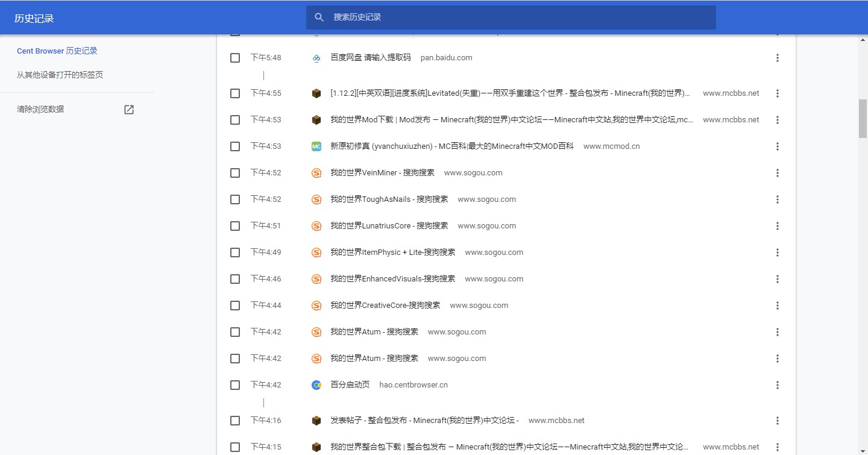
Task: Expand the actions menu of 我的世界Mod下载 row
Action: click(778, 120)
